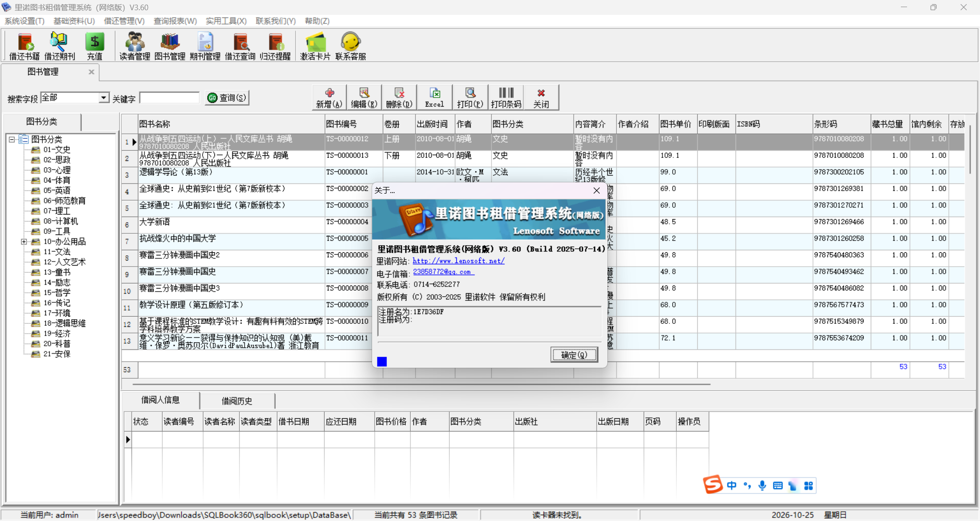The image size is (980, 521).
Task: Switch to 借阅历史 tab
Action: [237, 401]
